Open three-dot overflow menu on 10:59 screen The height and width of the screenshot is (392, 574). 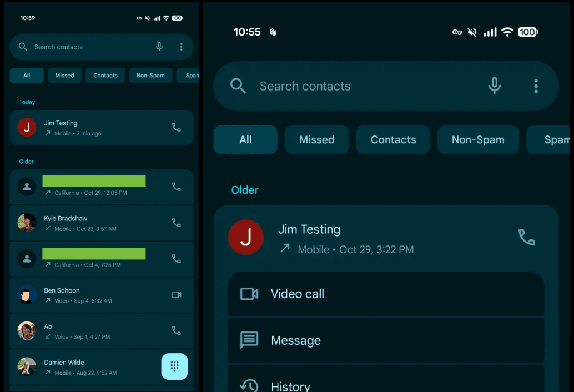pos(181,47)
